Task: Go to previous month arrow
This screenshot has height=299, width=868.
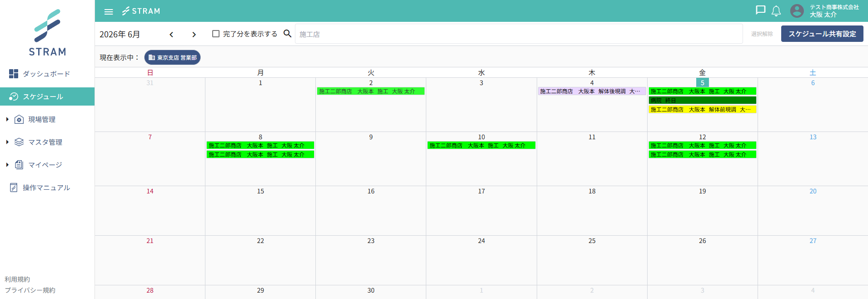Action: (171, 35)
